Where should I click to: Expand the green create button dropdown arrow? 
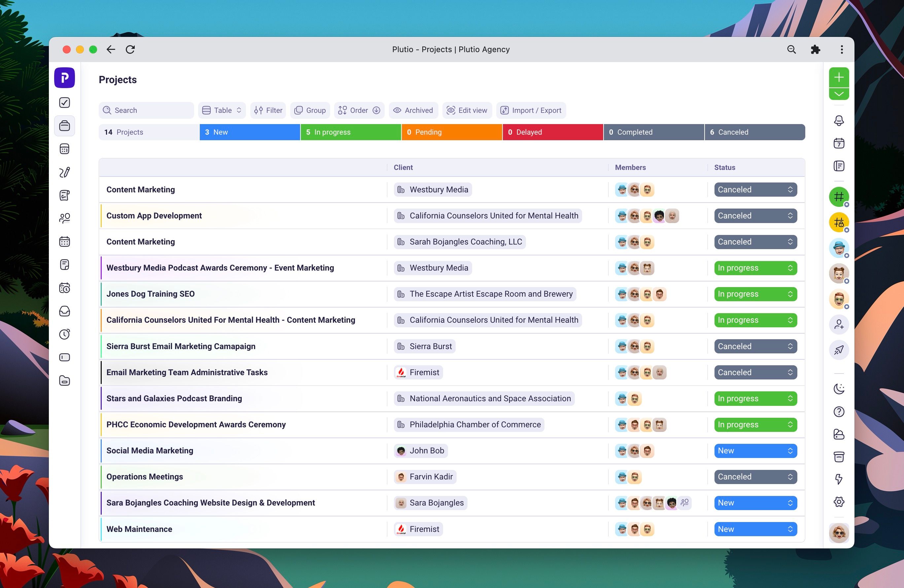(839, 94)
